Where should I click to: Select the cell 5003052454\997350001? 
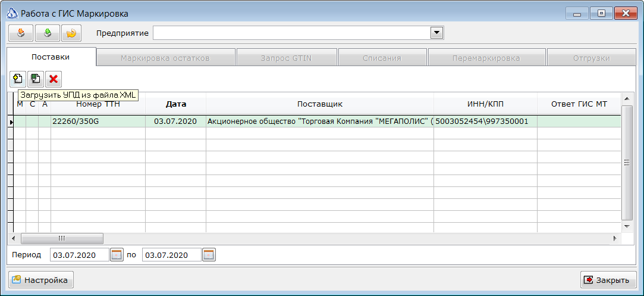pos(485,121)
